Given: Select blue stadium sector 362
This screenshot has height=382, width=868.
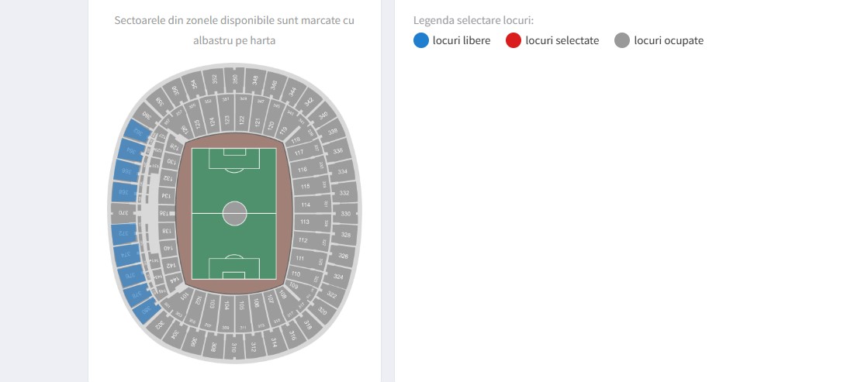Looking at the screenshot, I should [x=140, y=132].
